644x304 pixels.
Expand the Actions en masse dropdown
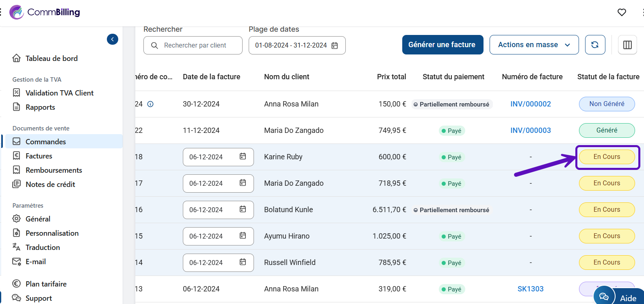[x=533, y=45]
